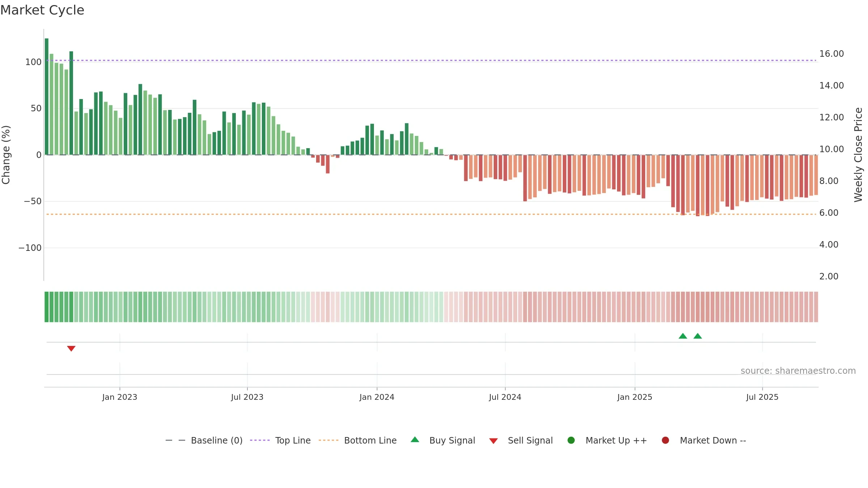
Task: Click the Jul 2025 axis label
Action: 762,397
